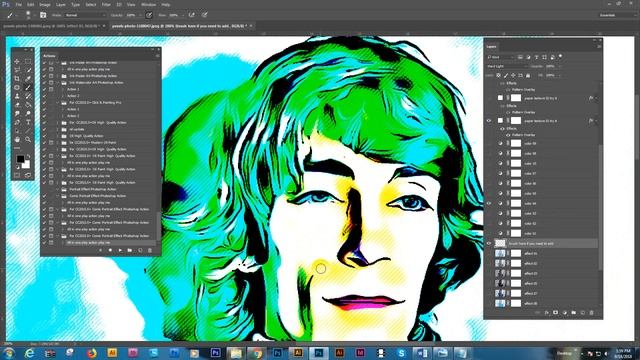This screenshot has width=640, height=360.
Task: Open the Image menu
Action: pos(45,4)
